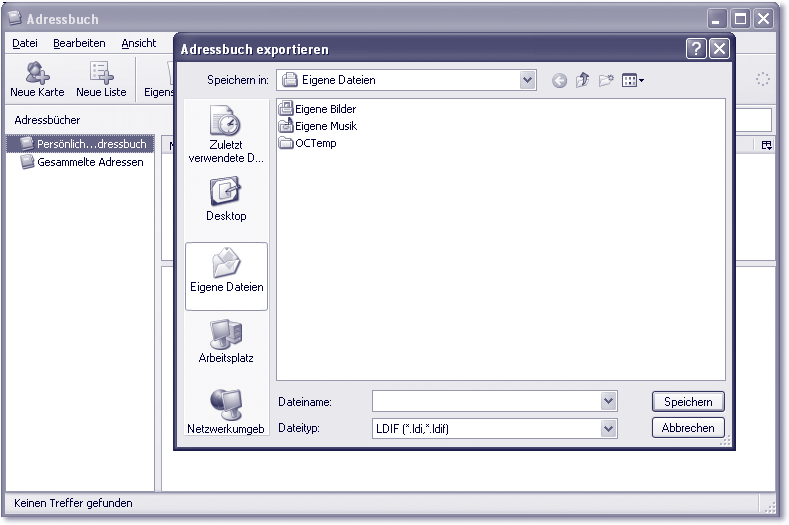Go back using the dialog's back arrow

coord(559,81)
